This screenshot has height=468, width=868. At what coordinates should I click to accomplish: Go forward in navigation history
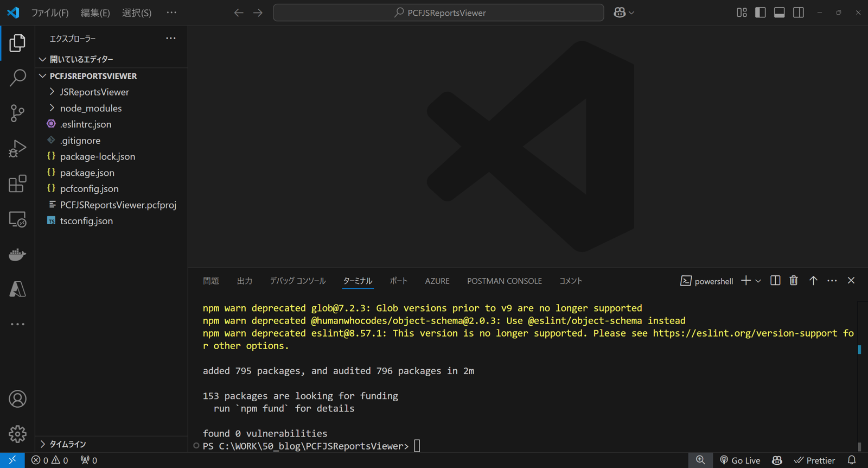(x=258, y=12)
